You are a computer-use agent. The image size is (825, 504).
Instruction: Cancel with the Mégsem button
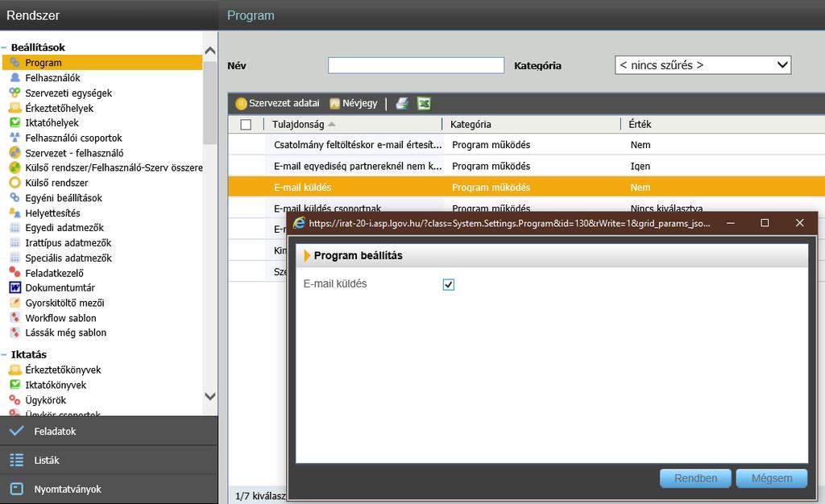pos(771,478)
